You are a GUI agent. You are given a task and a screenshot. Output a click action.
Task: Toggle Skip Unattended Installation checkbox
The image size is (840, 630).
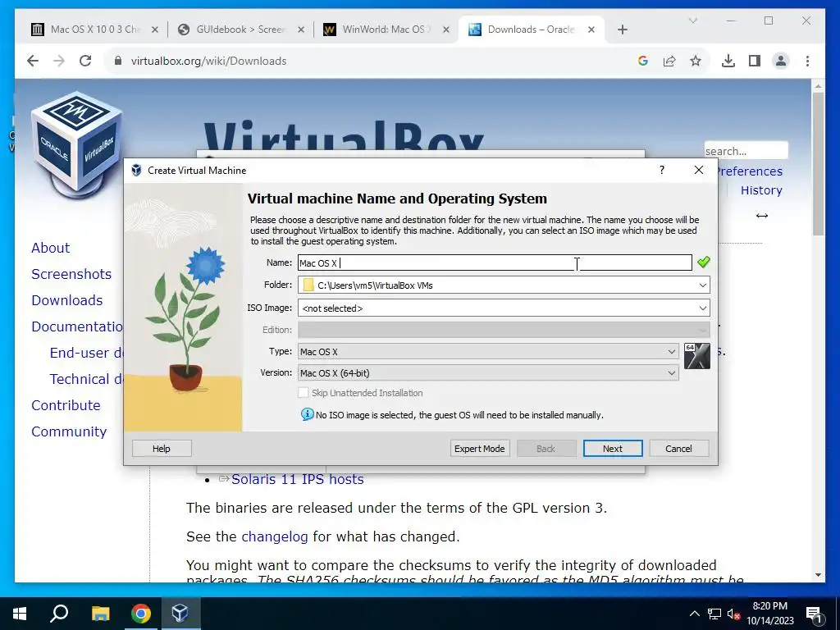click(x=304, y=393)
